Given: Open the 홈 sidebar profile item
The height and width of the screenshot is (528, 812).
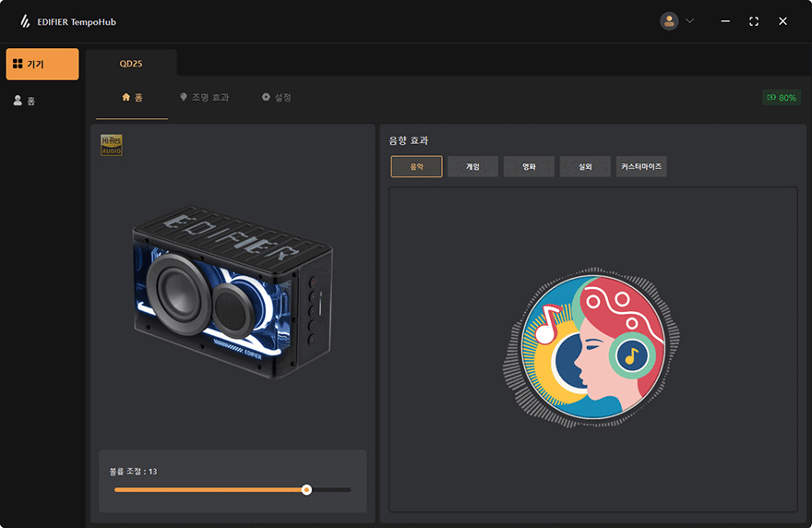Looking at the screenshot, I should (x=24, y=101).
